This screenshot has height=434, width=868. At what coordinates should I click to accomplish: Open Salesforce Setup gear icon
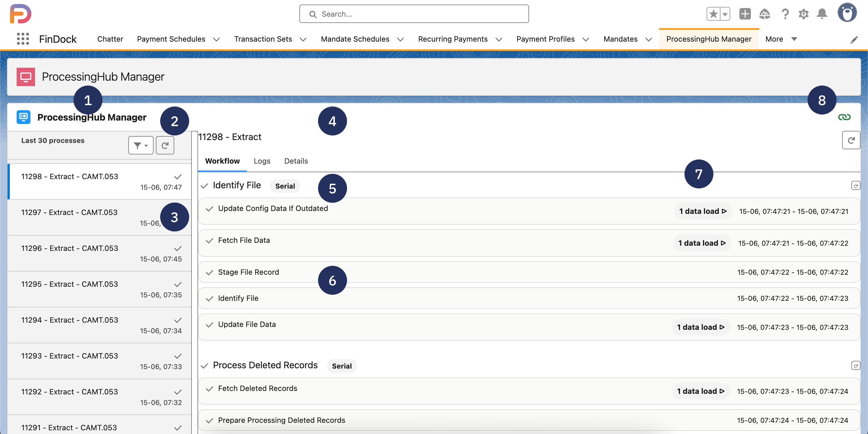804,14
